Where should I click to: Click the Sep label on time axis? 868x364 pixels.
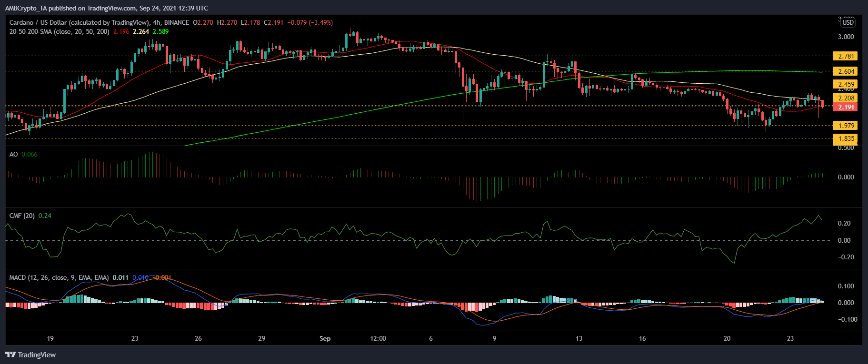coord(325,339)
